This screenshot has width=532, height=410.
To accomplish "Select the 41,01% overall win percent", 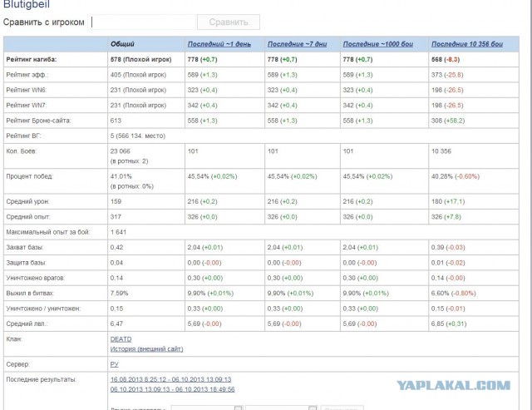I will [x=121, y=176].
